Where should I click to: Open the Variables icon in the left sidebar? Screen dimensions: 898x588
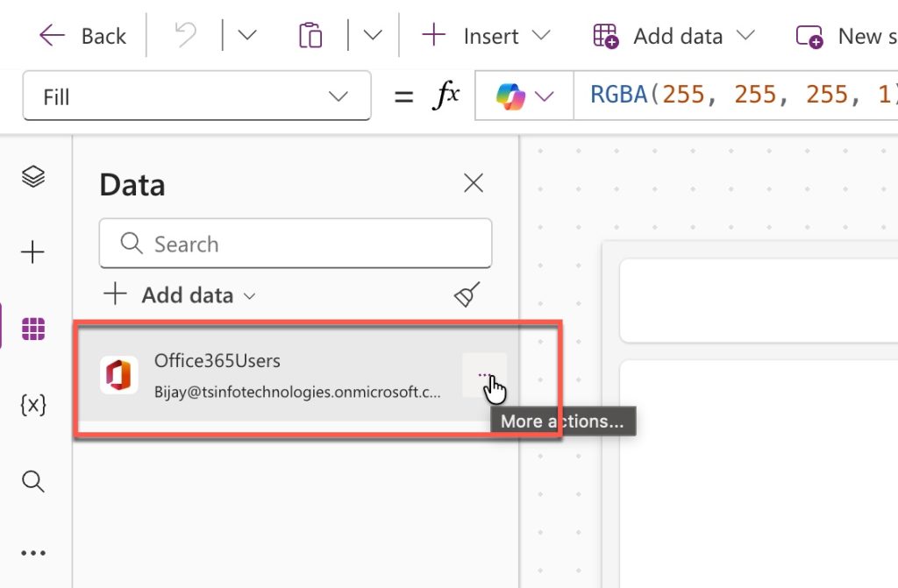click(x=33, y=405)
